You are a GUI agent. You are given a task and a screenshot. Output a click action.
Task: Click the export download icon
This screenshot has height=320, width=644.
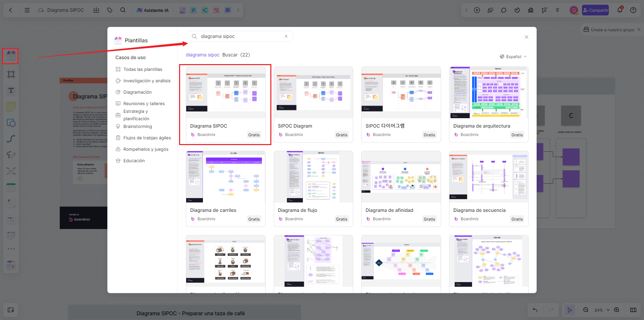pyautogui.click(x=96, y=10)
